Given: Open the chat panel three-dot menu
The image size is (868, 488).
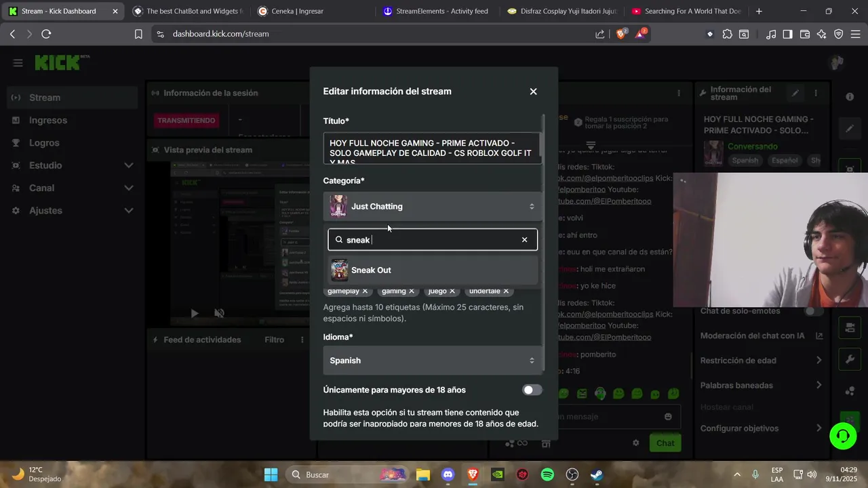Looking at the screenshot, I should (x=679, y=93).
